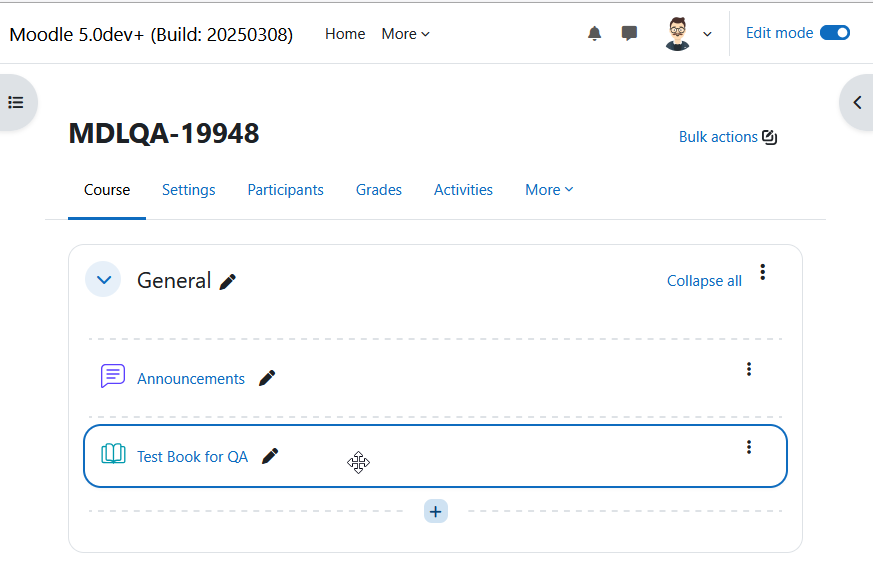Go to Home in top navigation

[x=345, y=34]
